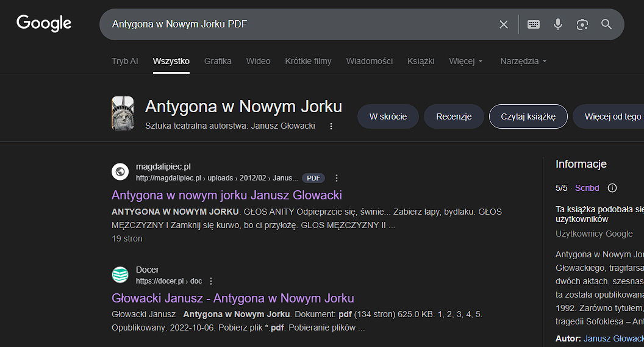
Task: Open three-dot menu under book title
Action: click(331, 126)
